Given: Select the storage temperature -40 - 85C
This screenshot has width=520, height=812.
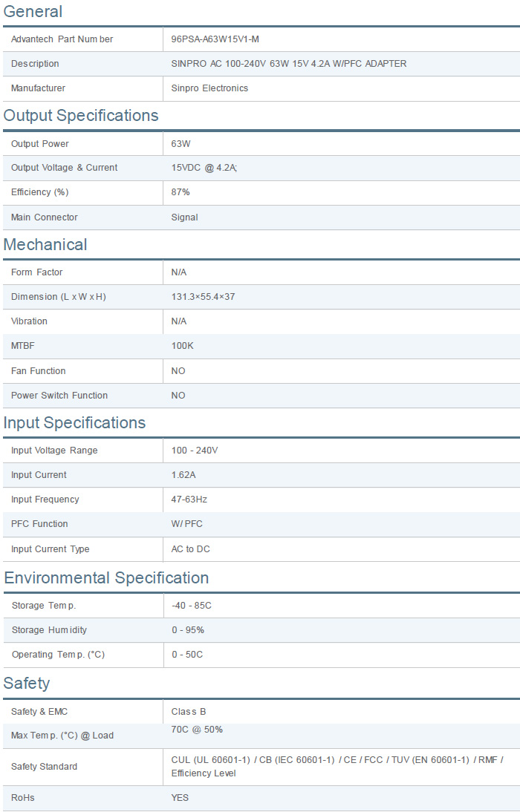Looking at the screenshot, I should pos(192,606).
